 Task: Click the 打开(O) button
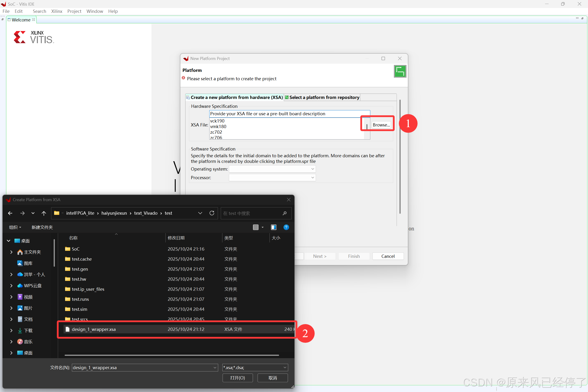point(237,378)
